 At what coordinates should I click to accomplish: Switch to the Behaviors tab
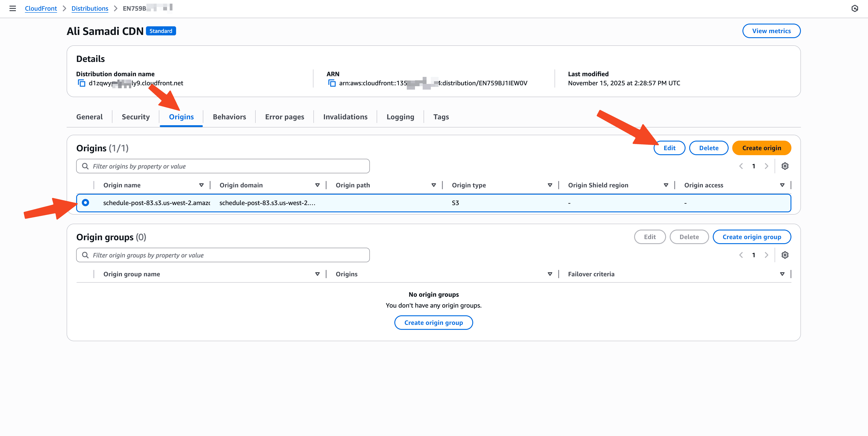click(x=229, y=117)
